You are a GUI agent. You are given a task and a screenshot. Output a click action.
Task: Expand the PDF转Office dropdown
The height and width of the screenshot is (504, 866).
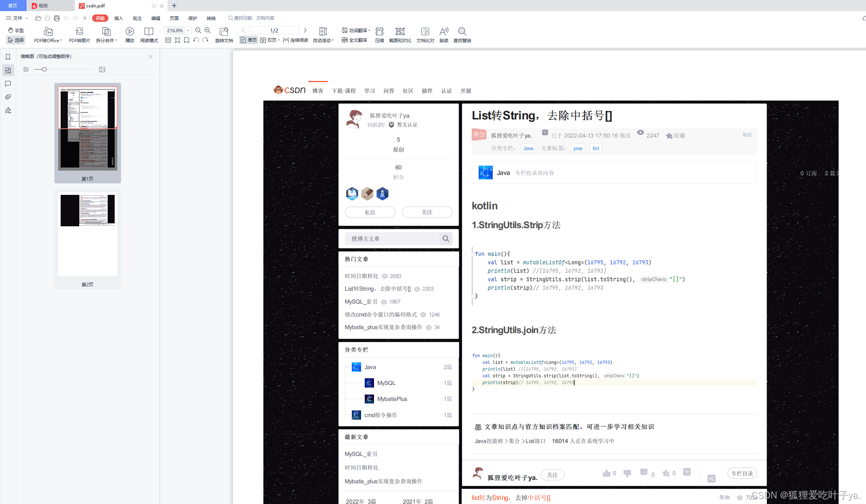click(x=61, y=40)
